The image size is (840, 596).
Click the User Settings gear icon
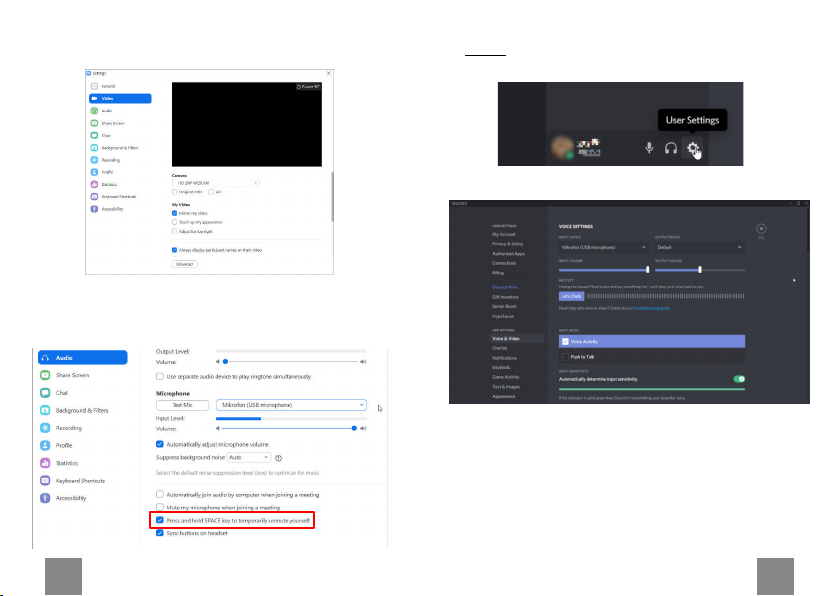[x=693, y=148]
